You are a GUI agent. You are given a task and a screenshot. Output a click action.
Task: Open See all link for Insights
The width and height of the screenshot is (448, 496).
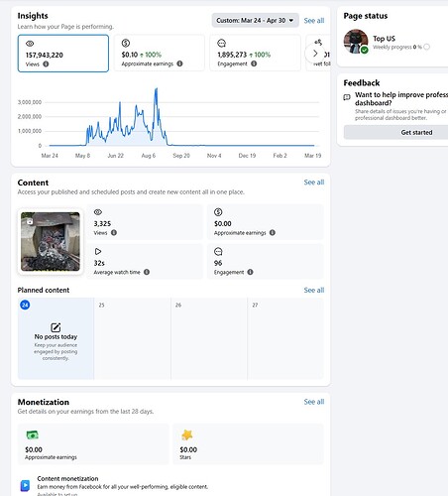pos(314,21)
